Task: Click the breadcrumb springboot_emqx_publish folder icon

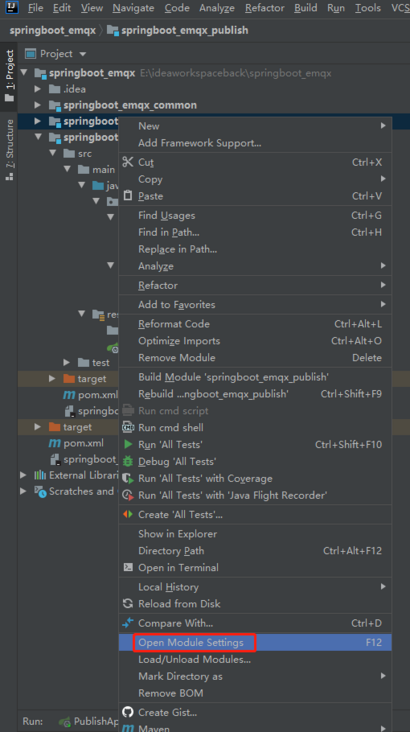Action: [x=113, y=30]
